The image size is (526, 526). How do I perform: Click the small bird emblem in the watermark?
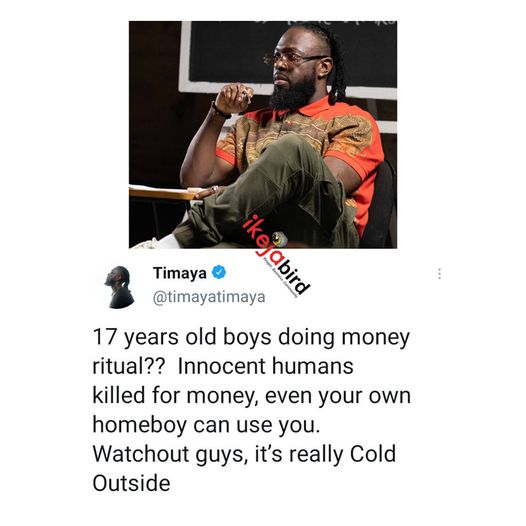[x=279, y=240]
